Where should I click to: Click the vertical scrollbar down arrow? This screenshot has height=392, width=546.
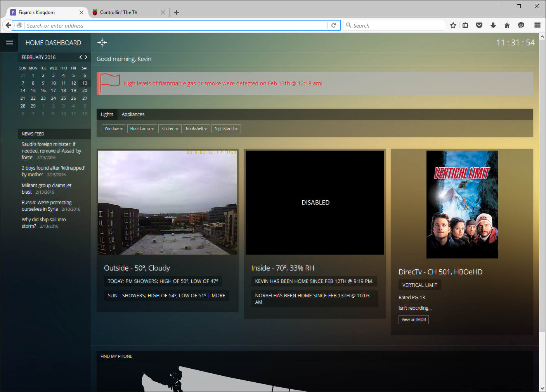click(543, 388)
